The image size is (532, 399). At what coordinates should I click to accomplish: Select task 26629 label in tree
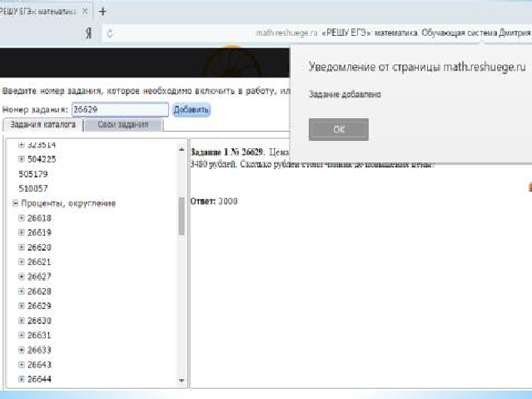[x=39, y=306]
